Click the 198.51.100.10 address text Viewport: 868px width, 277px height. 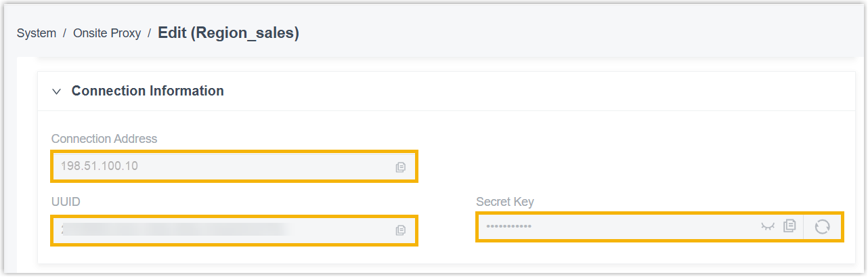coord(100,166)
